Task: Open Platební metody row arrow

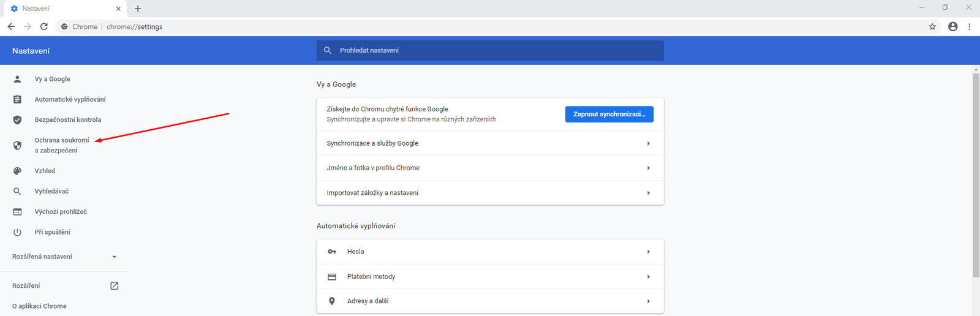Action: pos(648,277)
